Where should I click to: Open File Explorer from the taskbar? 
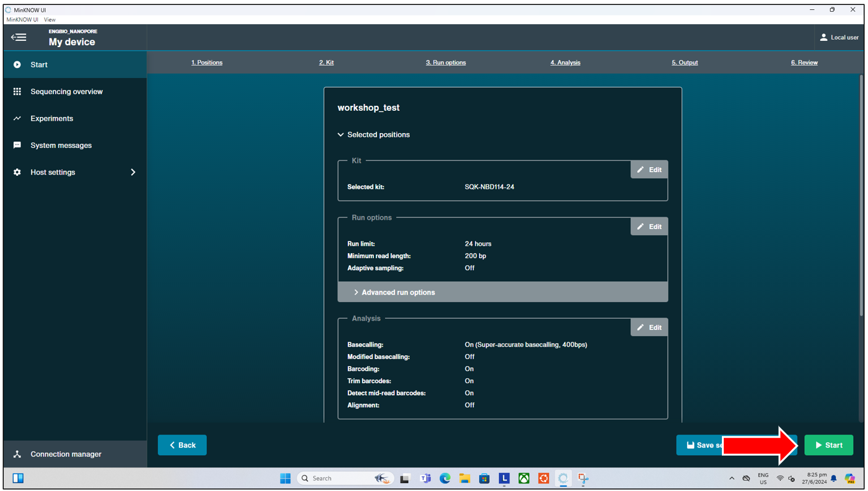(465, 478)
